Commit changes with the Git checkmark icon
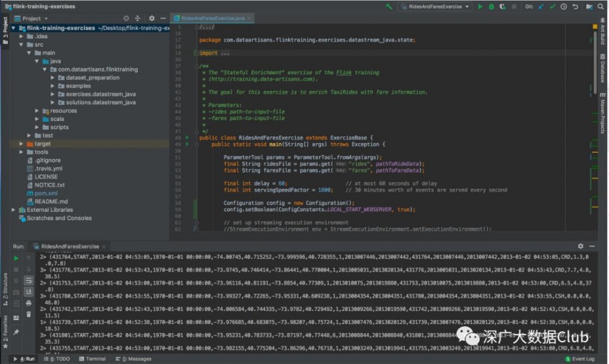 coord(552,6)
